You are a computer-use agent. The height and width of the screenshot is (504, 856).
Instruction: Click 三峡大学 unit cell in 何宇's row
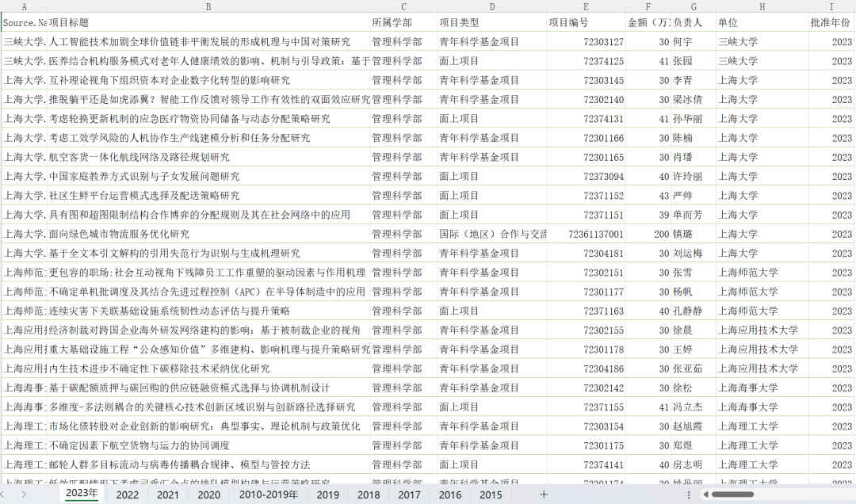click(x=762, y=41)
